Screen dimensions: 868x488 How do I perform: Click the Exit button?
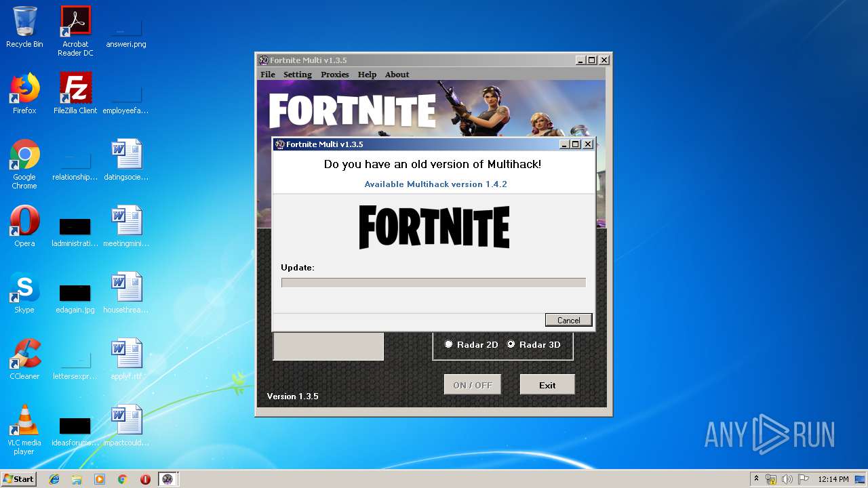(547, 385)
